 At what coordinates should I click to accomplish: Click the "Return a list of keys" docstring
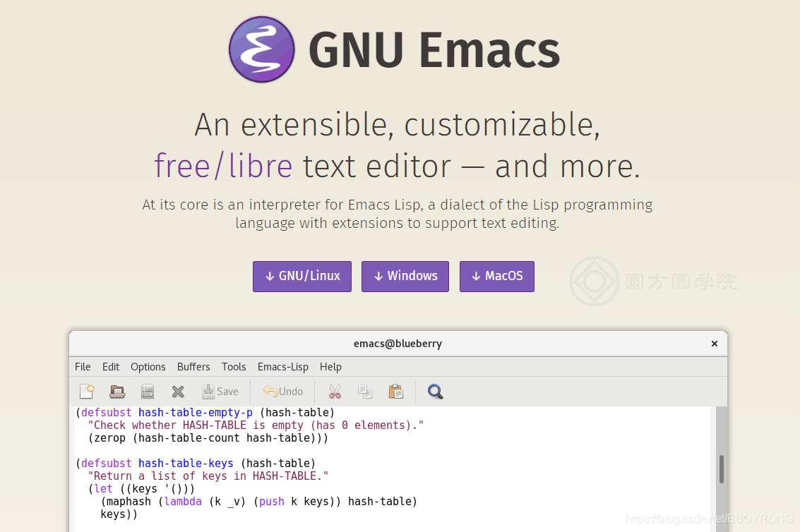[208, 476]
